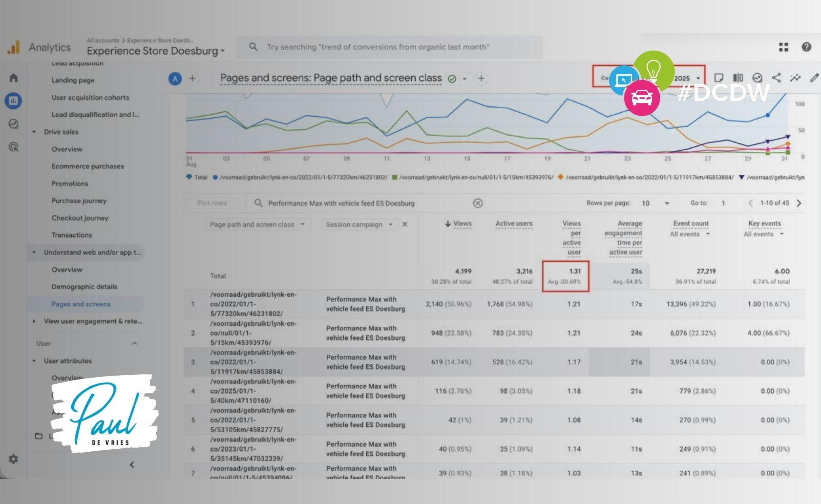The image size is (821, 504).
Task: Open the Advertising icon in left rail
Action: 13,147
